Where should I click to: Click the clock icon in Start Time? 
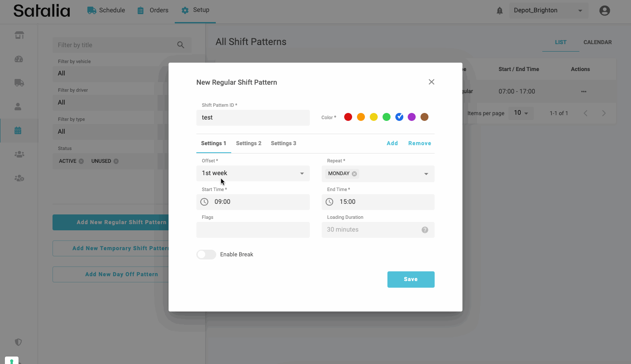pos(204,202)
